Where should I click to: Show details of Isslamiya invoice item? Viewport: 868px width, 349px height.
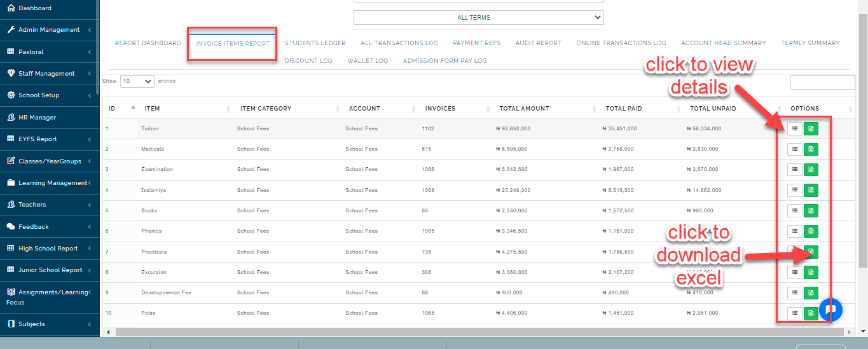(794, 190)
